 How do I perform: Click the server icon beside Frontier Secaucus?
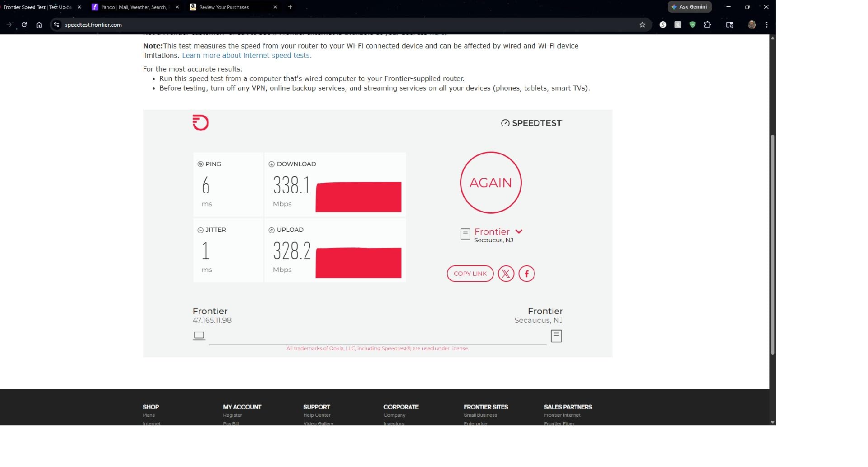465,234
